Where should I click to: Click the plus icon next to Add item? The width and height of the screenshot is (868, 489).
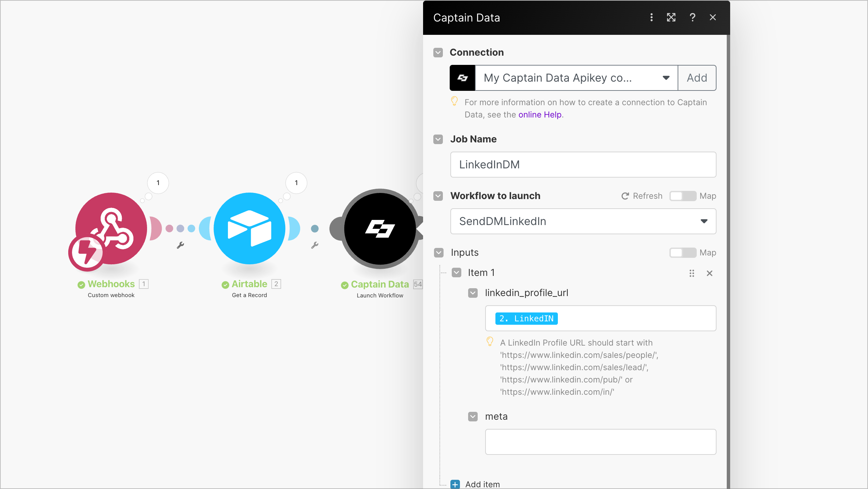pyautogui.click(x=455, y=484)
